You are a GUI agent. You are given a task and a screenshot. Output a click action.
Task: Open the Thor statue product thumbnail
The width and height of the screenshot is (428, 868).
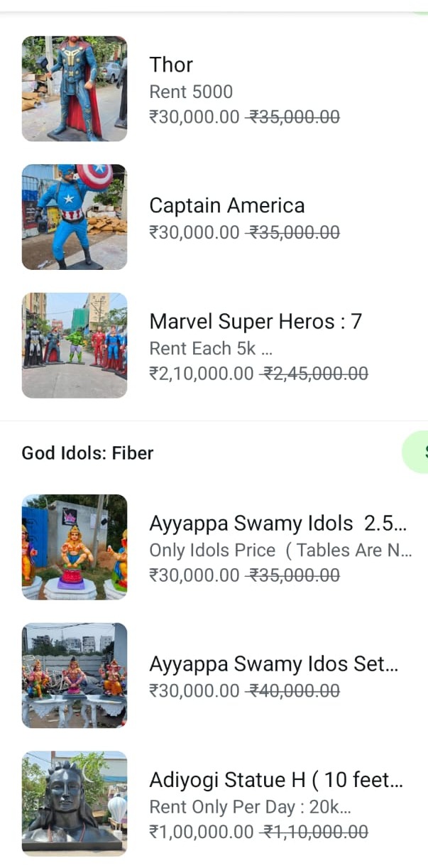tap(75, 89)
